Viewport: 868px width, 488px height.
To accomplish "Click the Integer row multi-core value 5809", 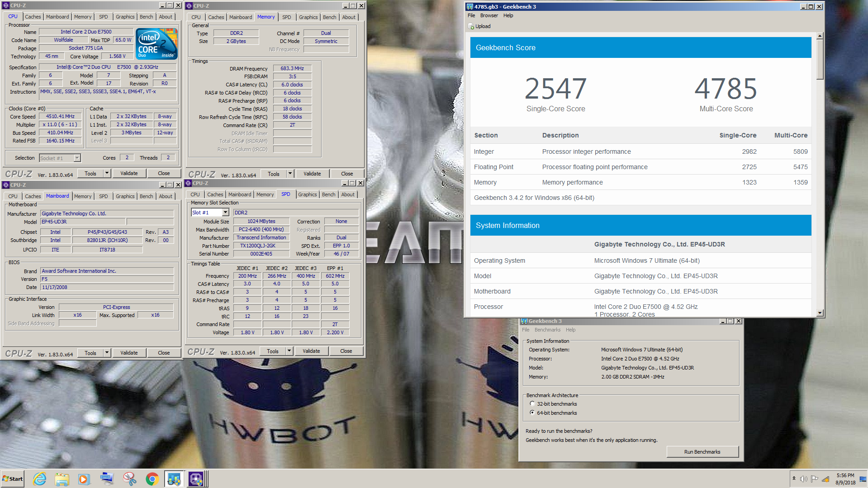I will coord(800,152).
